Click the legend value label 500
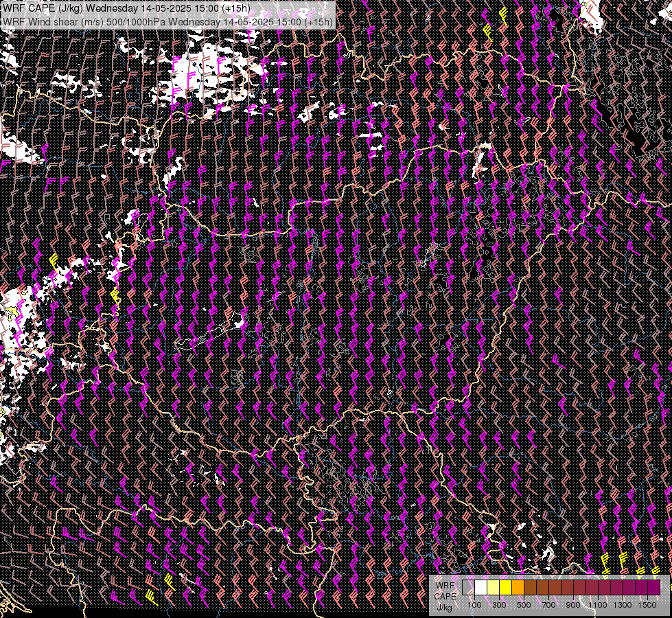This screenshot has width=672, height=618. (x=524, y=605)
